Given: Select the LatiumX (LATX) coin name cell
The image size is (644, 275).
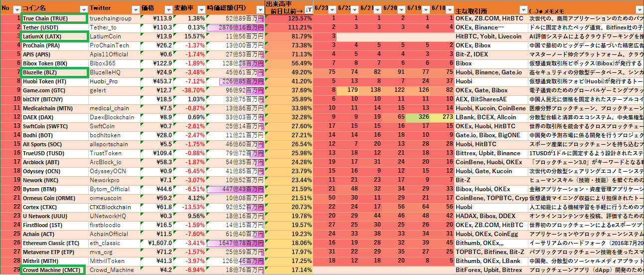Looking at the screenshot, I should [x=54, y=36].
